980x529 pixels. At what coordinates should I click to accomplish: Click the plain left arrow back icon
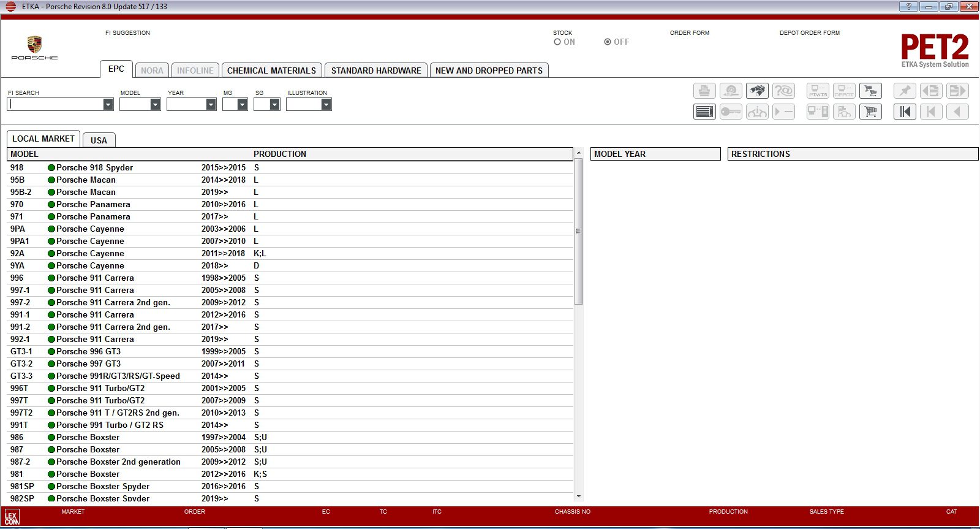click(x=957, y=112)
